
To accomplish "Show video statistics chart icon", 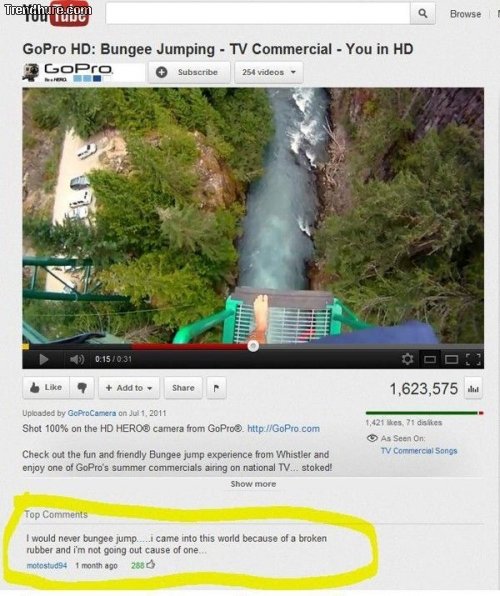I will (473, 388).
